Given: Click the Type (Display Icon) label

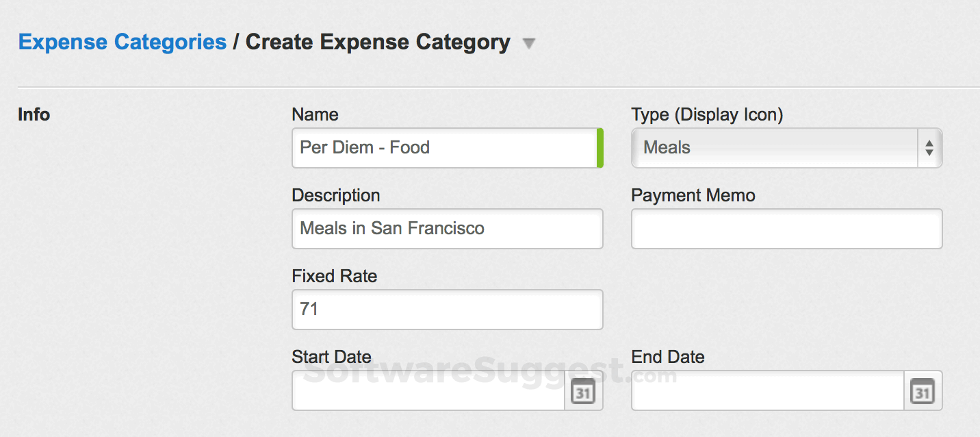Looking at the screenshot, I should [707, 114].
